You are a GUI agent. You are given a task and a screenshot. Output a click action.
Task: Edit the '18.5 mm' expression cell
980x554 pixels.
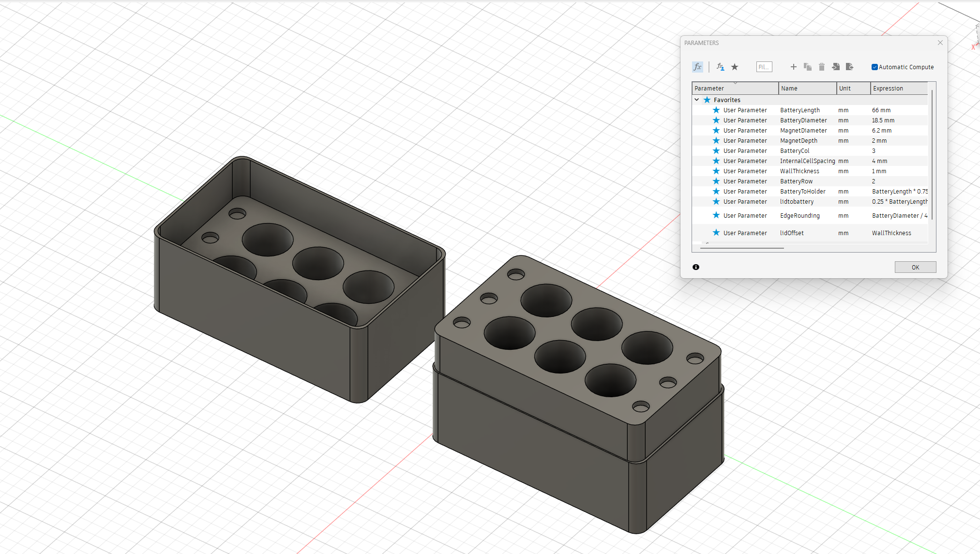point(883,120)
